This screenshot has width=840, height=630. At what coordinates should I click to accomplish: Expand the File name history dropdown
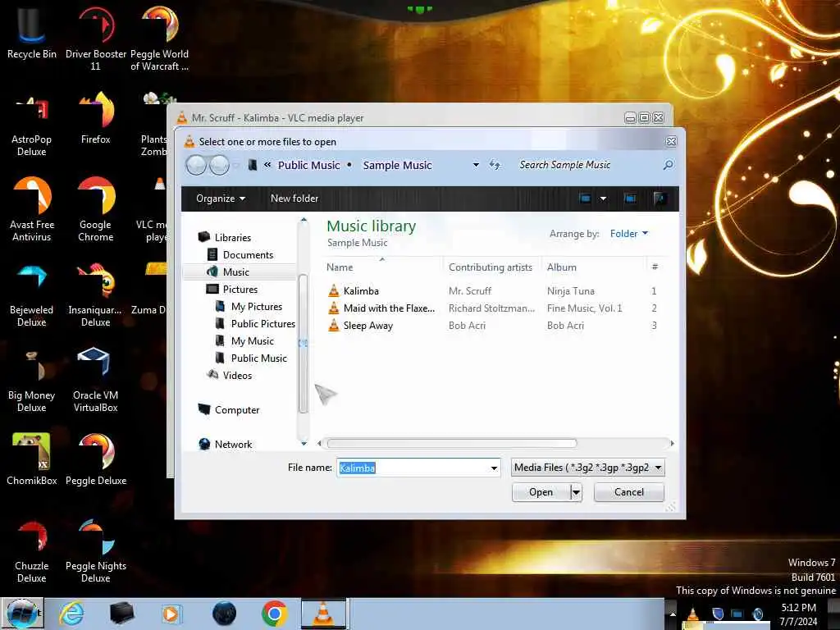[494, 468]
